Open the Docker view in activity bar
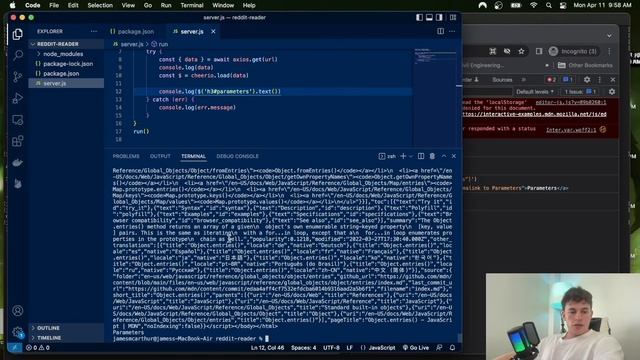The image size is (640, 360). pyautogui.click(x=18, y=162)
